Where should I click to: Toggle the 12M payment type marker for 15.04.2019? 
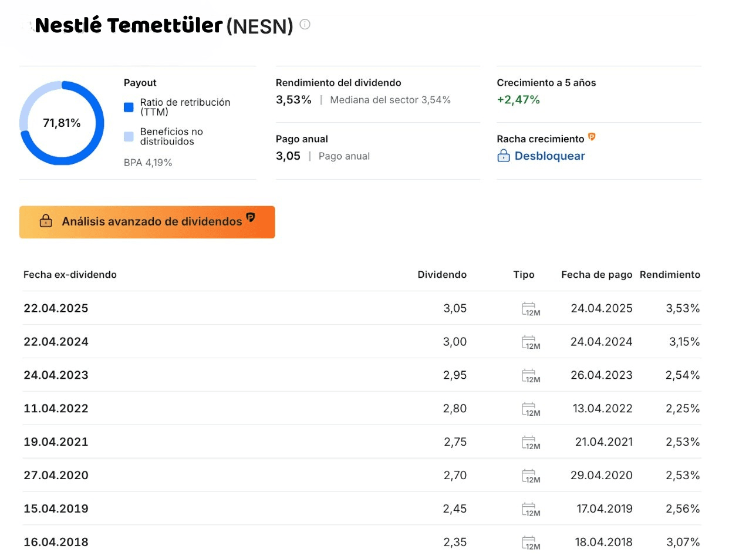click(x=530, y=509)
